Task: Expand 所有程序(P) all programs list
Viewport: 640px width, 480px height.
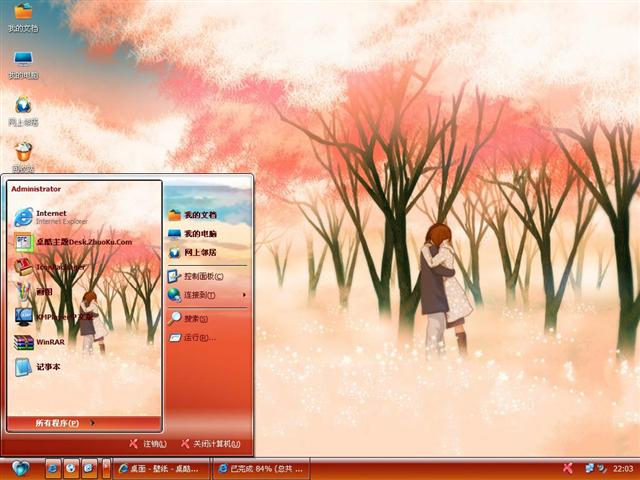Action: pos(84,423)
